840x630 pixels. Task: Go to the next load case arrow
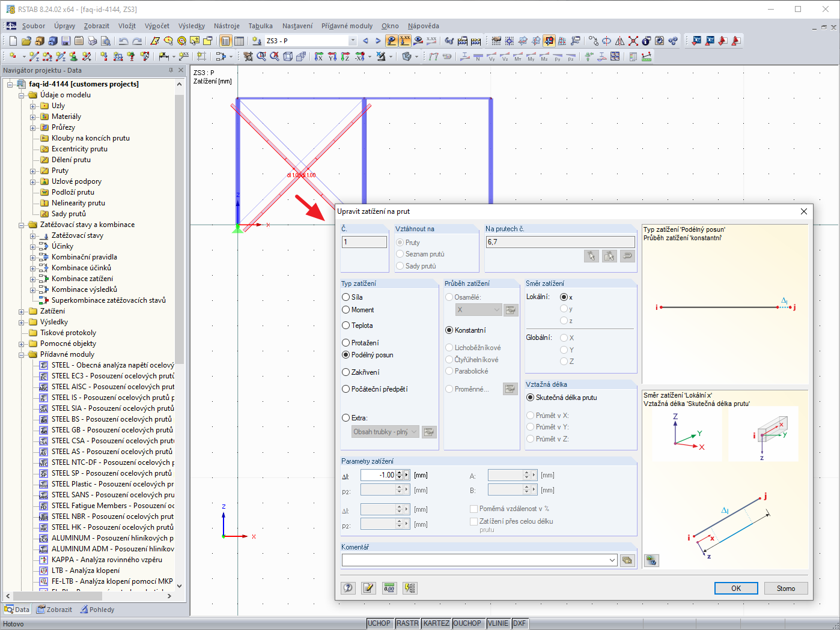tap(378, 41)
